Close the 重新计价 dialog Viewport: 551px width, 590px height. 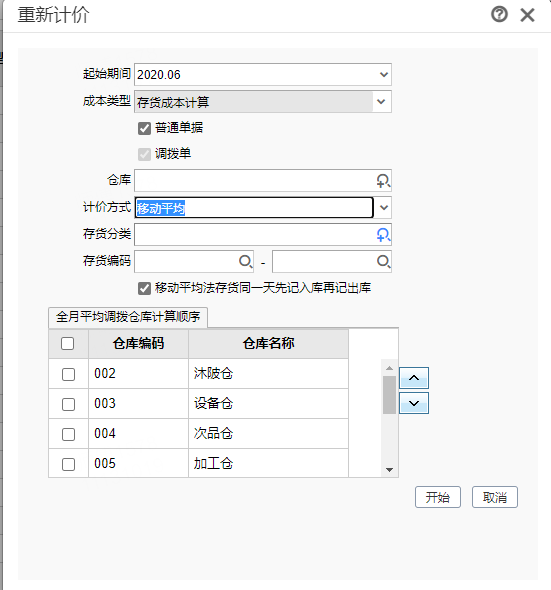tap(527, 15)
